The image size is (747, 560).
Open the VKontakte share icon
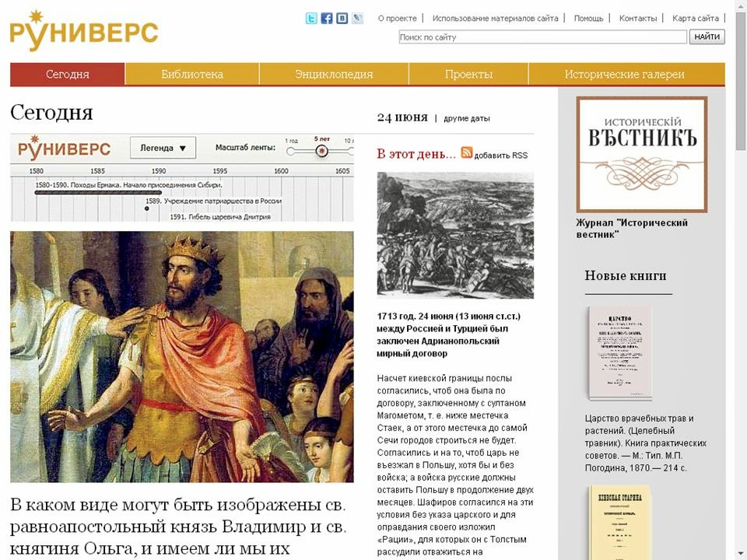point(342,19)
